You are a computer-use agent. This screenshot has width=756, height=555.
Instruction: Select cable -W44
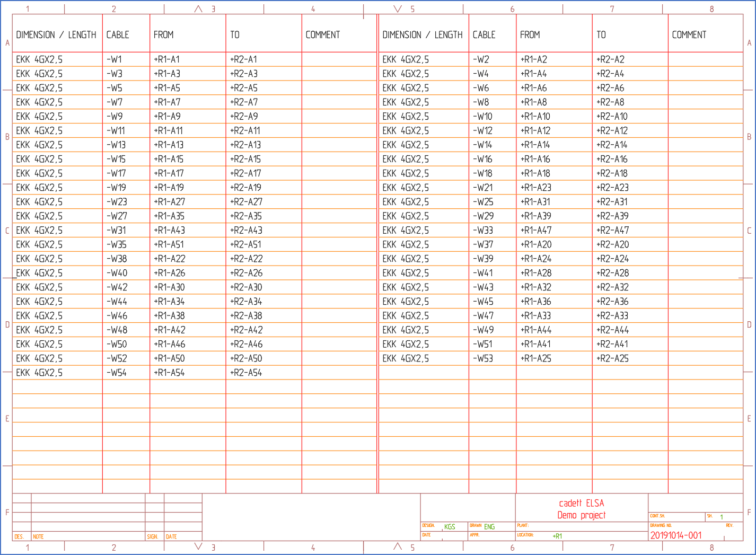click(x=117, y=303)
